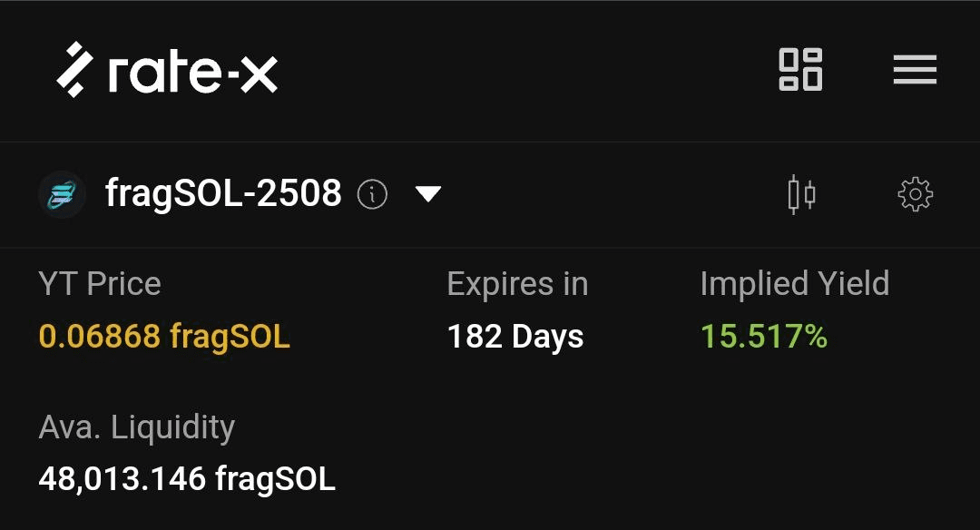Open the dashboard grid view icon
Image resolution: width=980 pixels, height=530 pixels.
(x=800, y=69)
